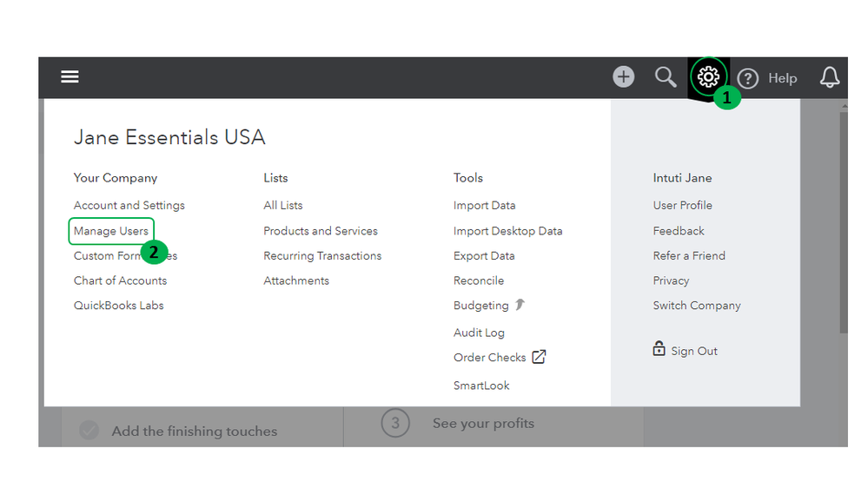
Task: Open Manage Users
Action: (x=111, y=231)
